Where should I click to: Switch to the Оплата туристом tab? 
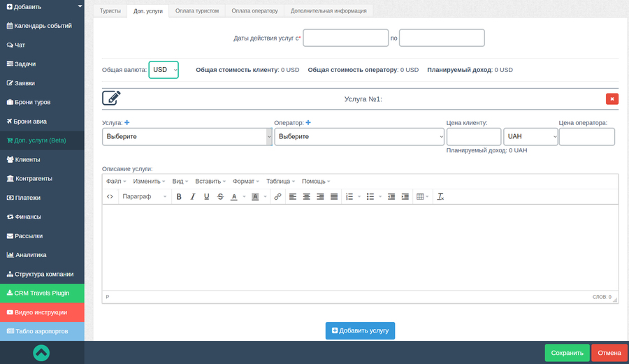196,11
